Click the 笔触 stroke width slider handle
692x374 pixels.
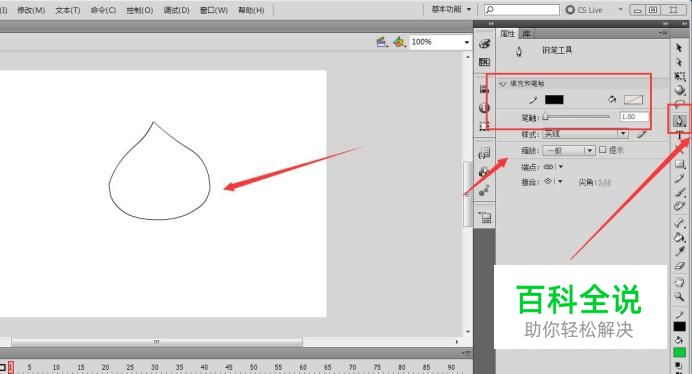pos(545,117)
